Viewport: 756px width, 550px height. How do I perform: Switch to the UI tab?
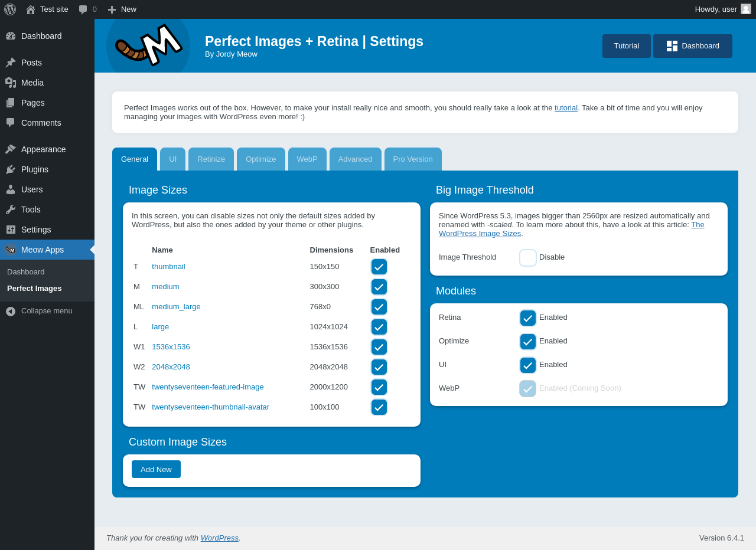coord(172,159)
